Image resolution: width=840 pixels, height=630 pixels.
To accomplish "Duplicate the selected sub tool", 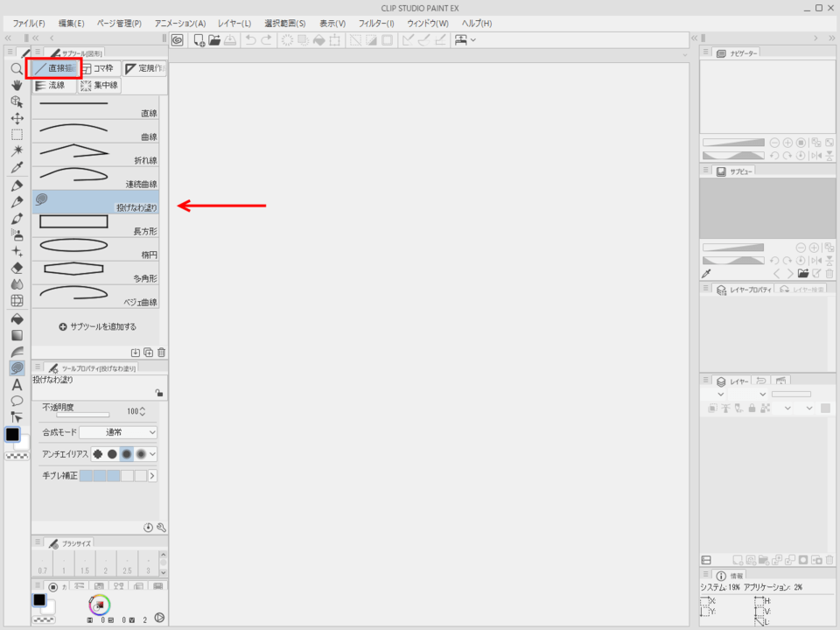I will click(x=149, y=353).
